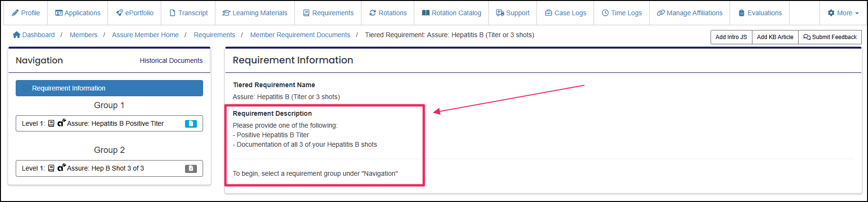Click the gray document badge on Hep B Shot 3

(x=191, y=168)
